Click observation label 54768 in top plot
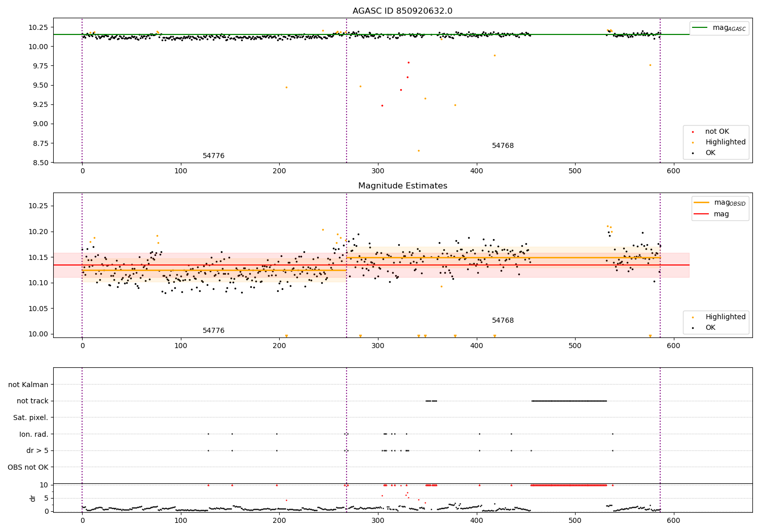This screenshot has width=760, height=532. click(x=503, y=146)
